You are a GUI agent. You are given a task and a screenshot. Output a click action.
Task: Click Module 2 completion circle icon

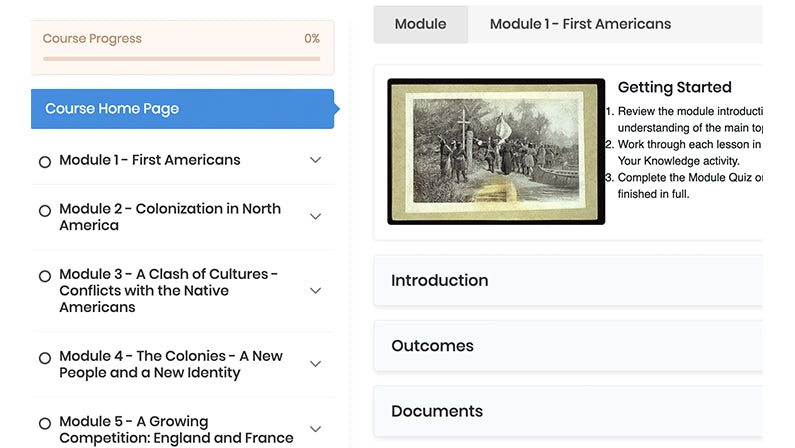(x=44, y=211)
